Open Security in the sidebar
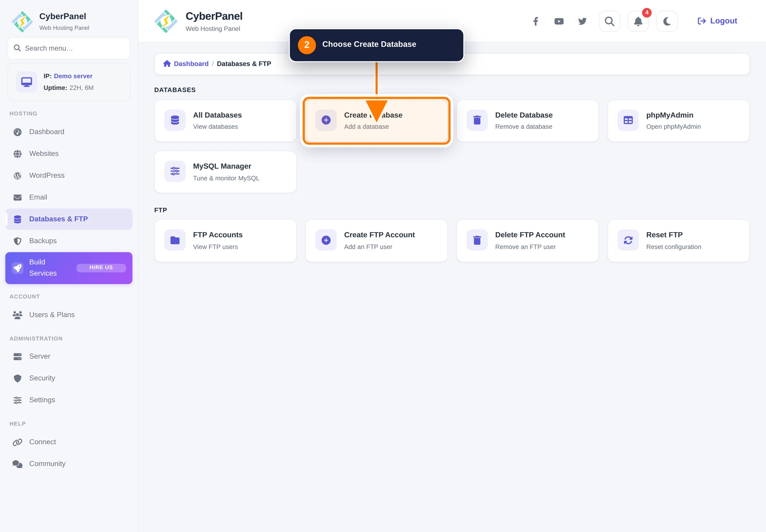The height and width of the screenshot is (532, 766). click(x=69, y=378)
